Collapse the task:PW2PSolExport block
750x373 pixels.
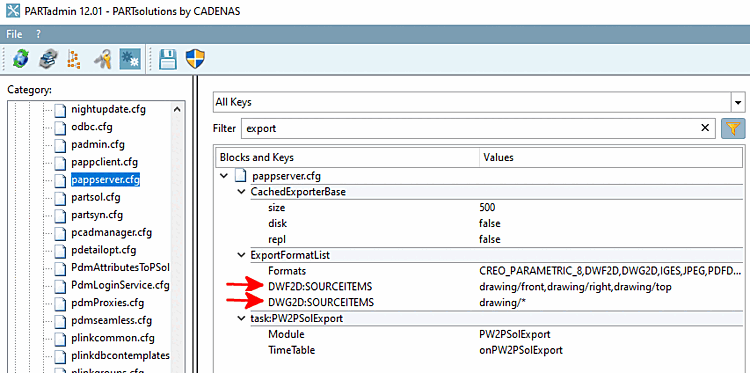coord(241,318)
